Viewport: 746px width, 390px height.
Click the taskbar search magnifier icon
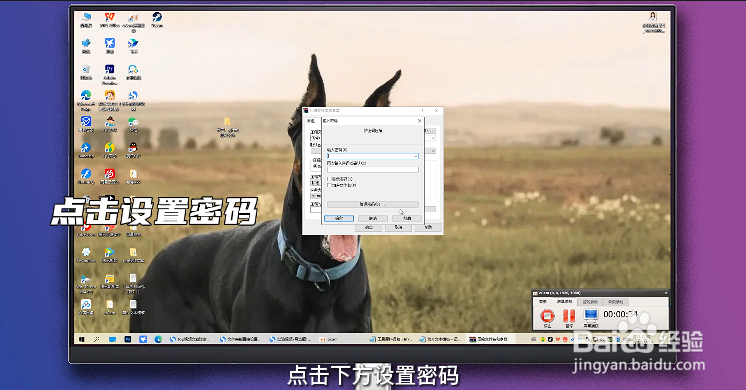tap(96, 339)
